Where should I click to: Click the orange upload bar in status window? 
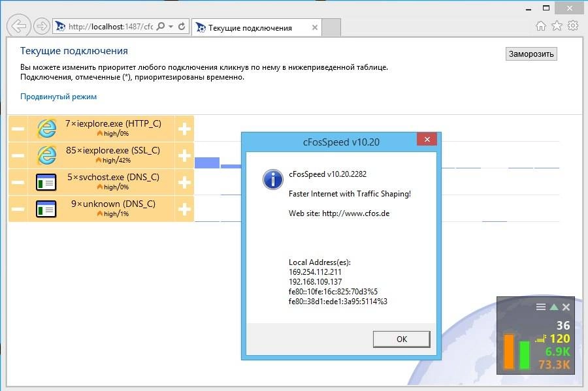508,352
